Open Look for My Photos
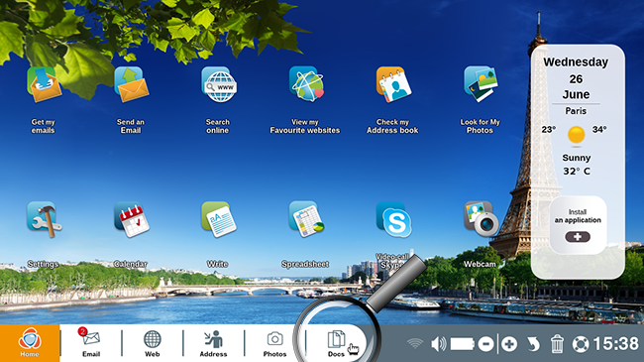 [481, 84]
